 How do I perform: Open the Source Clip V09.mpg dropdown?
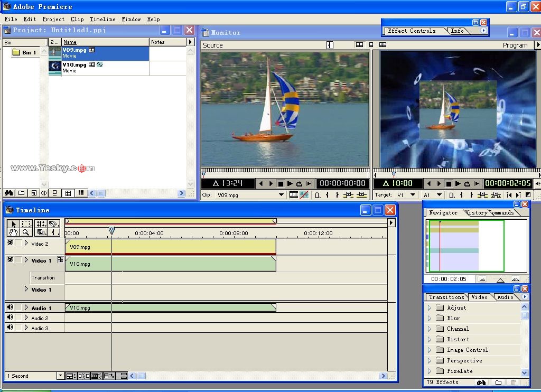281,195
